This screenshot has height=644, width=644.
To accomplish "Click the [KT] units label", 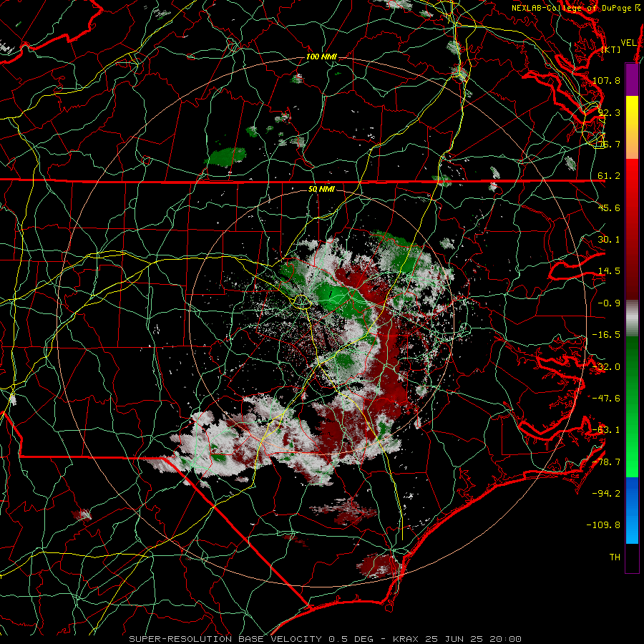I will [611, 49].
